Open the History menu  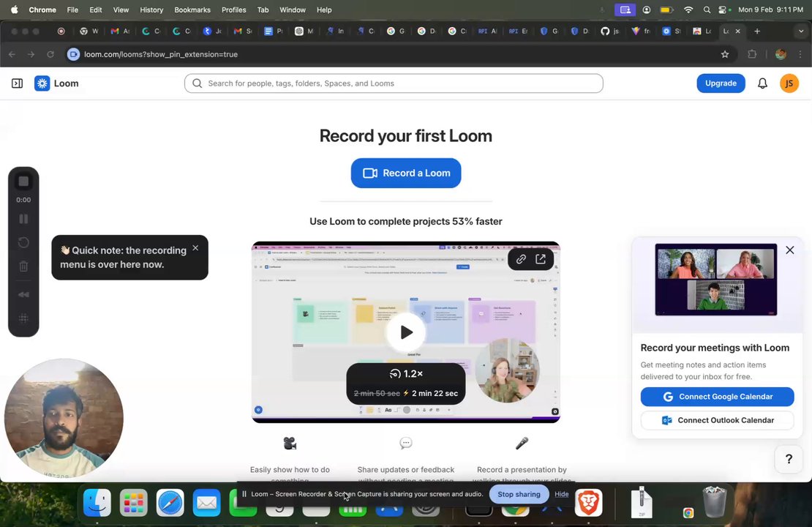151,10
